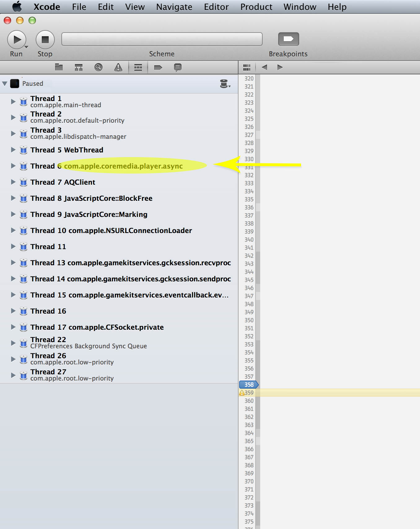The image size is (420, 529).
Task: Select the Thread 16 spool icon
Action: pyautogui.click(x=24, y=311)
